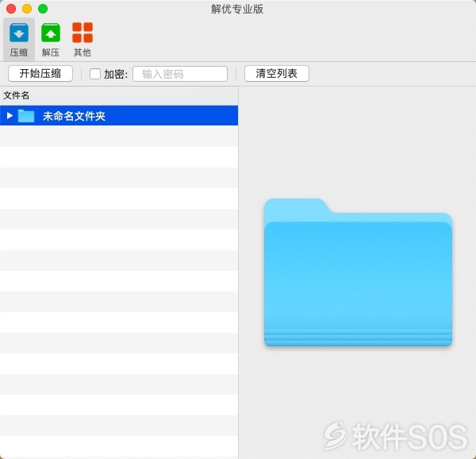The image size is (476, 459).
Task: Select the 未命名文件夹 row text
Action: click(74, 116)
